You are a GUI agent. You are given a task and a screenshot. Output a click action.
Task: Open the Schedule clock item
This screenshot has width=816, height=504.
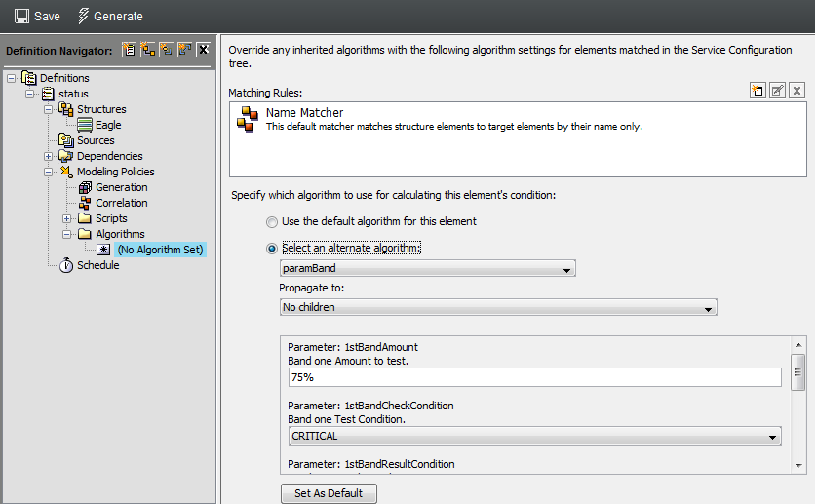pyautogui.click(x=97, y=265)
